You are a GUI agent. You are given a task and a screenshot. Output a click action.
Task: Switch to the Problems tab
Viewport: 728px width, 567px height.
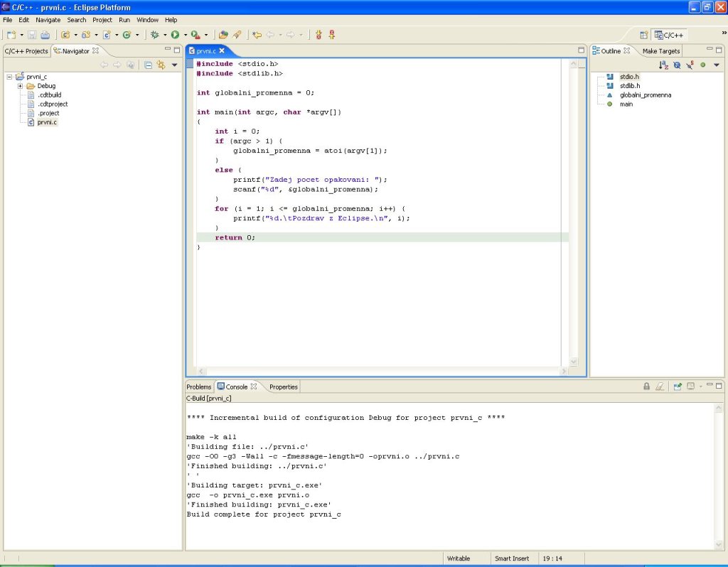point(199,387)
